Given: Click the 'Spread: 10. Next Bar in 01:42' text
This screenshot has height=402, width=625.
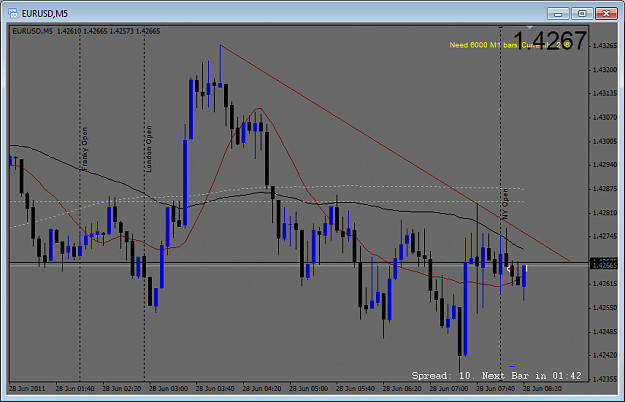Looking at the screenshot, I should (496, 376).
